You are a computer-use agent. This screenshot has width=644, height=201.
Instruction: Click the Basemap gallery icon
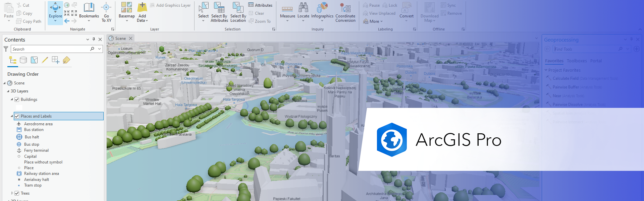click(x=126, y=7)
